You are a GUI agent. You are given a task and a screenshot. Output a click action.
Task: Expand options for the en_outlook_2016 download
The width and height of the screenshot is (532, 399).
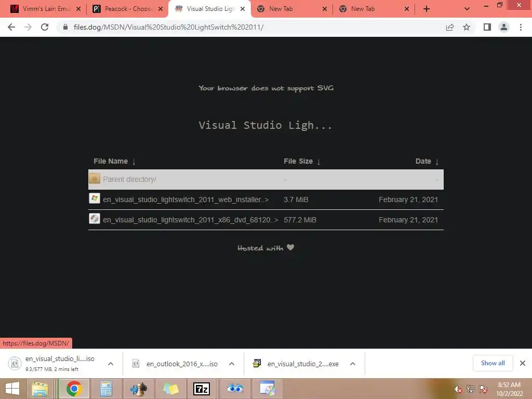tap(232, 364)
